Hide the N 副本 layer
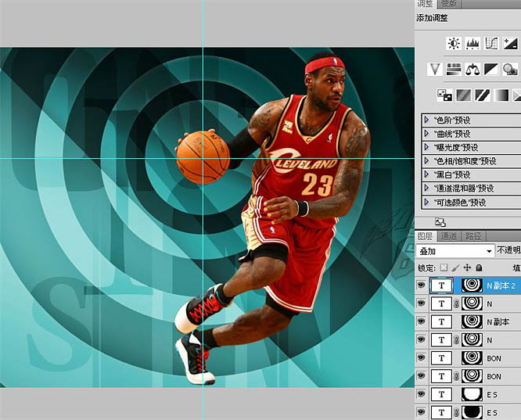 (422, 321)
